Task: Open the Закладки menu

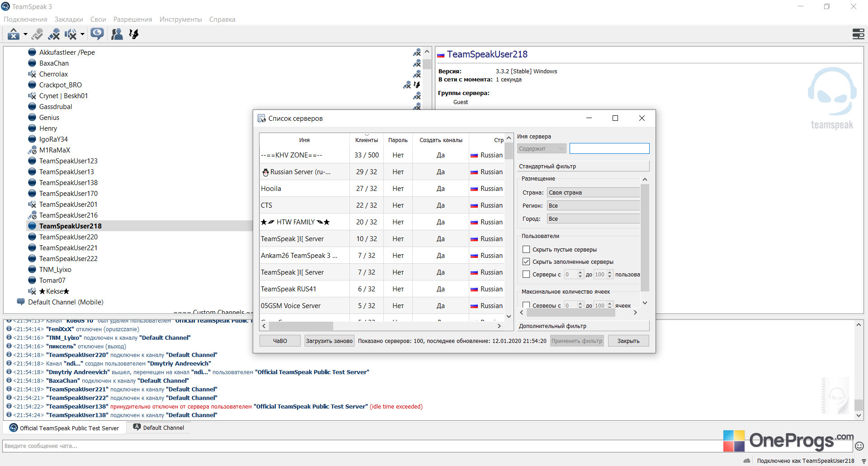Action: pos(69,19)
